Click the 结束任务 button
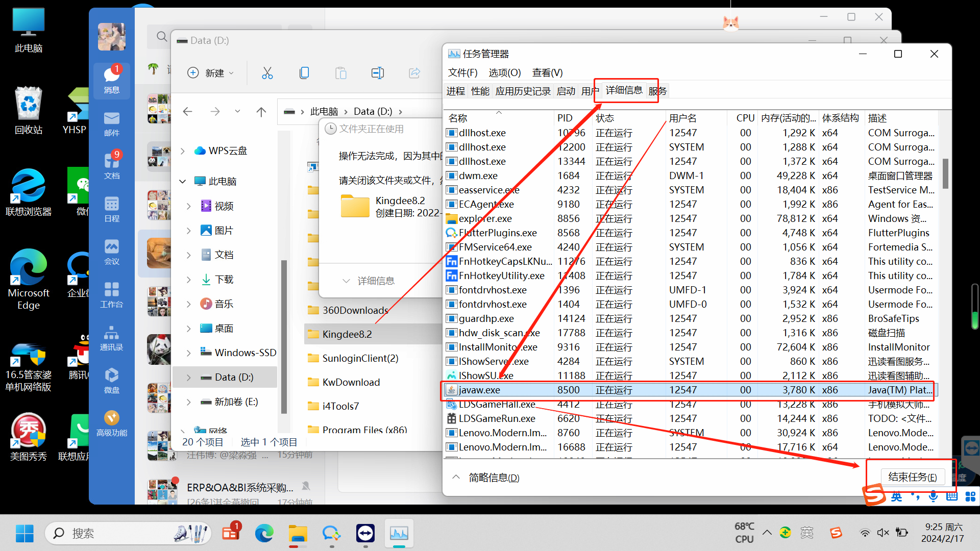The image size is (980, 551). (x=912, y=477)
